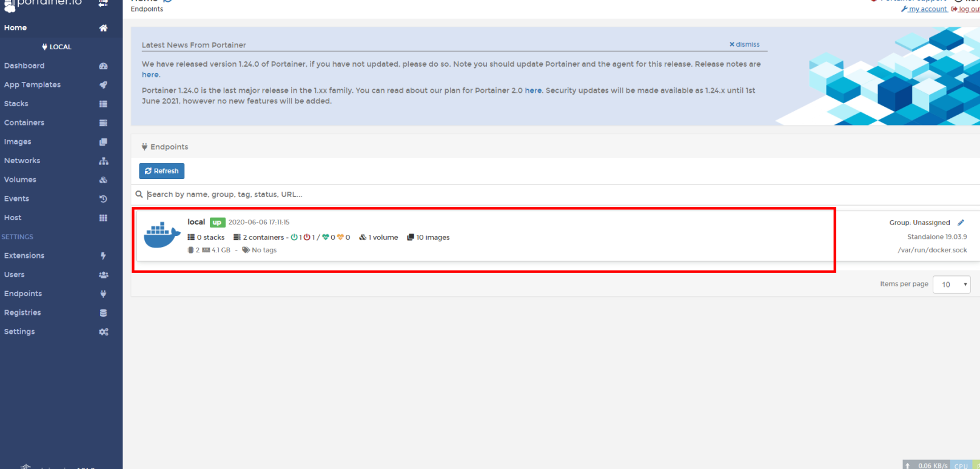Click the Users group icon in sidebar
This screenshot has width=980, height=469.
tap(104, 275)
